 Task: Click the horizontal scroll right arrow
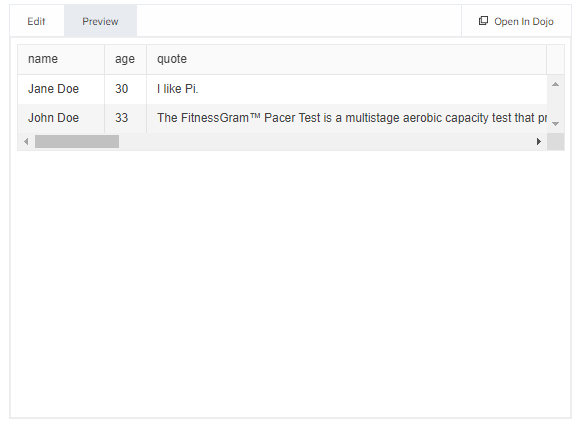coord(539,142)
